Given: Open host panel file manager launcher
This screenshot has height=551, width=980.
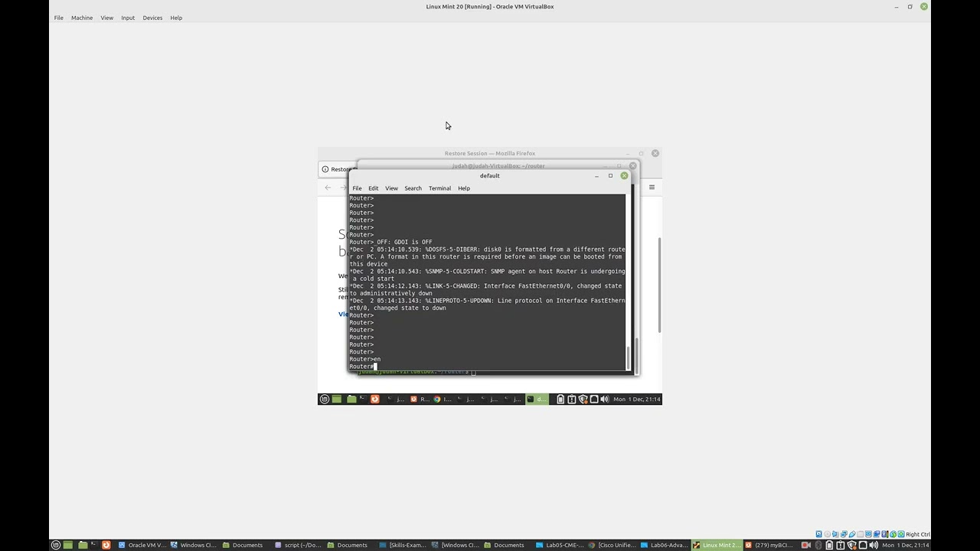Looking at the screenshot, I should pos(82,545).
